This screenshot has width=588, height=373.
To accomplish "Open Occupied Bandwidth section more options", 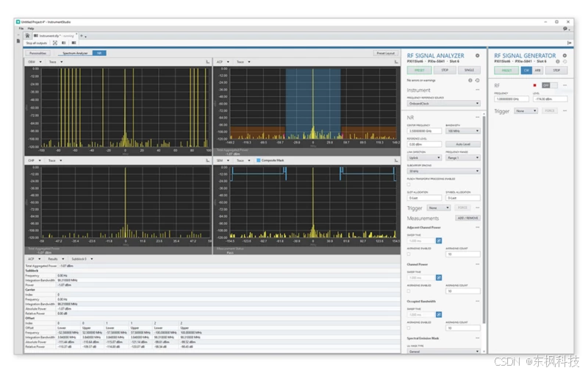I will tap(477, 301).
